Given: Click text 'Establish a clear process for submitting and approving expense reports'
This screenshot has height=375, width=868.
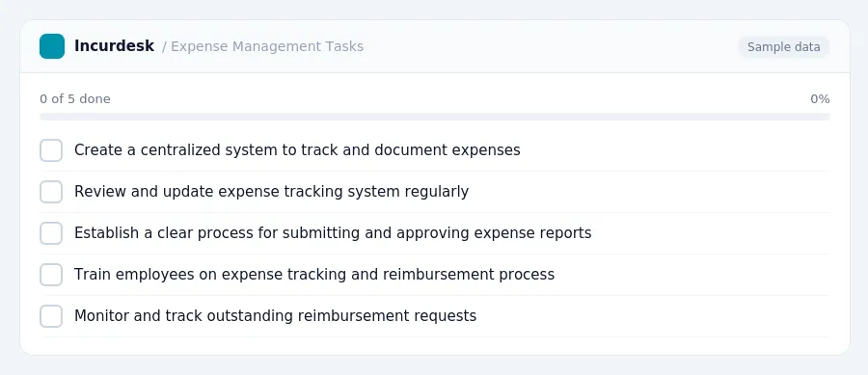Looking at the screenshot, I should pos(333,233).
